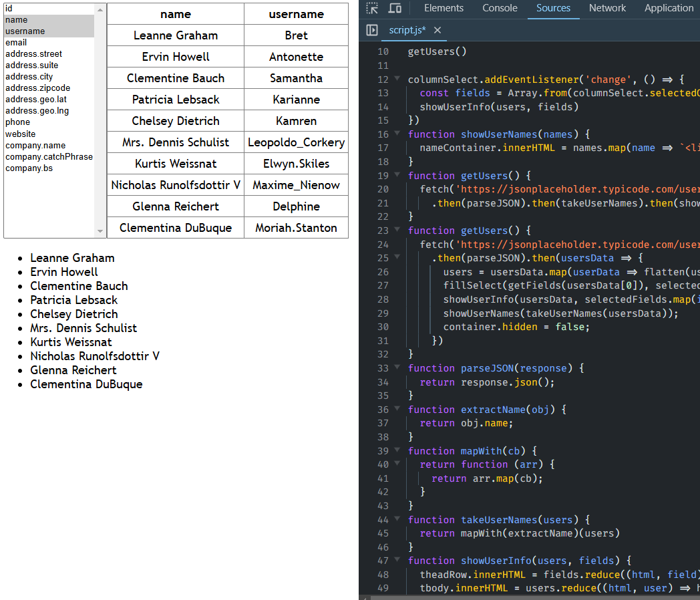Image resolution: width=700 pixels, height=600 pixels.
Task: Click the Antonette username cell
Action: [x=296, y=57]
